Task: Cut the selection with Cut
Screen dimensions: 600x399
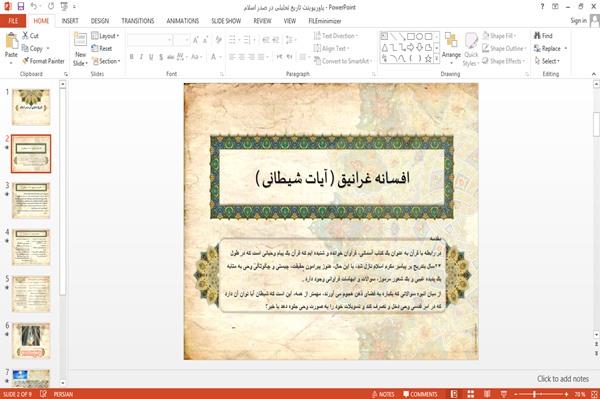Action: pyautogui.click(x=30, y=36)
